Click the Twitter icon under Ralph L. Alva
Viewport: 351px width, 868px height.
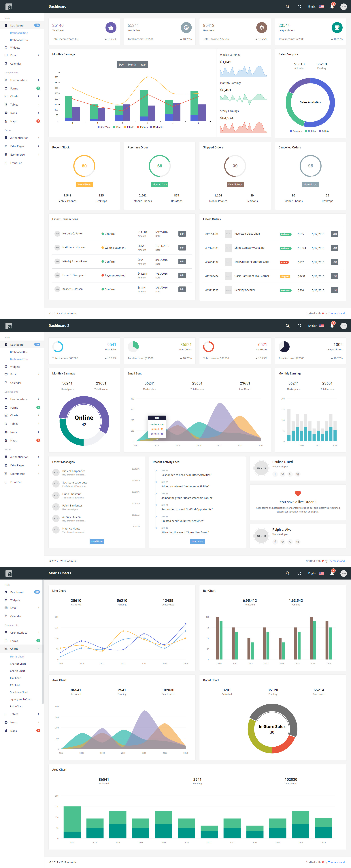(x=282, y=542)
